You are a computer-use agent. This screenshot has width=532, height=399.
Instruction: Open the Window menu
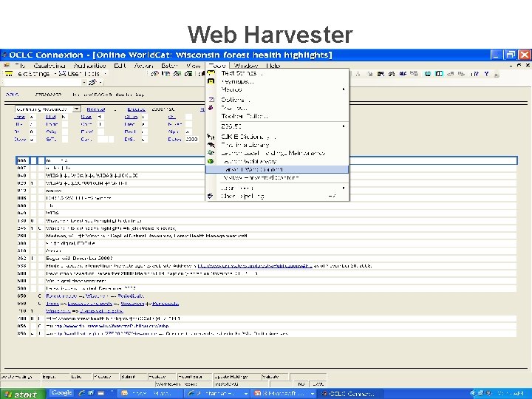tap(246, 66)
